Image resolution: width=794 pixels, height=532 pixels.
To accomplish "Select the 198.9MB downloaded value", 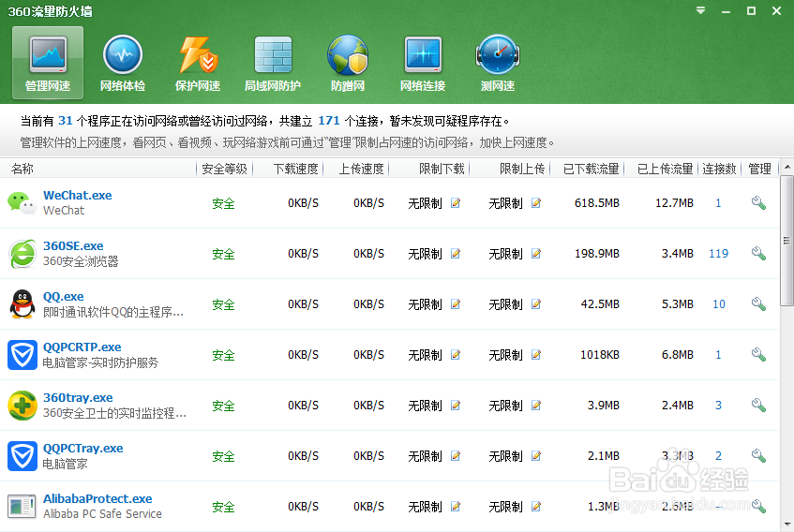I will [596, 254].
